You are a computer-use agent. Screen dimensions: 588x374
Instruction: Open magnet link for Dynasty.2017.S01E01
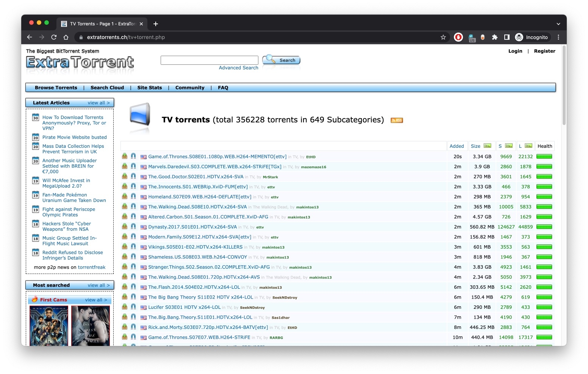133,227
